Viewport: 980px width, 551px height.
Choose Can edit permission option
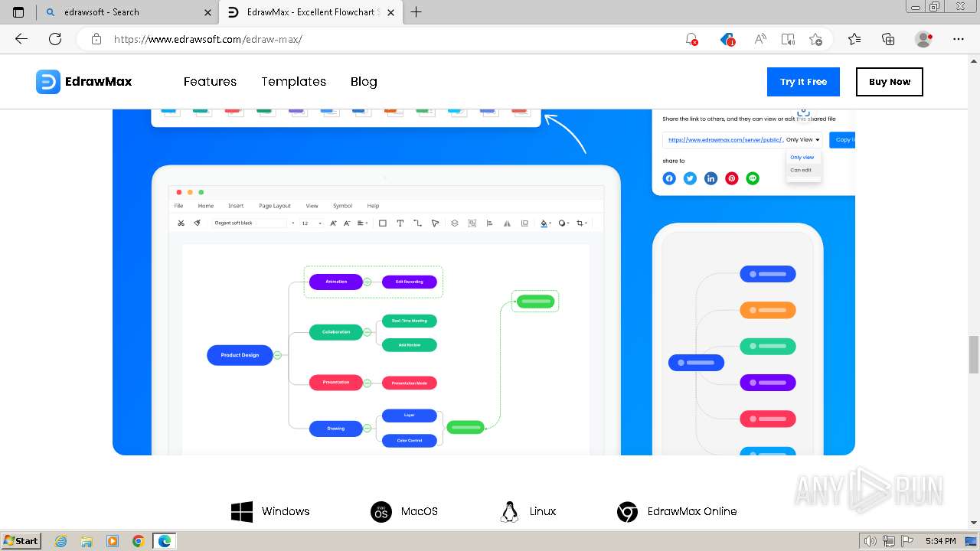pos(801,170)
